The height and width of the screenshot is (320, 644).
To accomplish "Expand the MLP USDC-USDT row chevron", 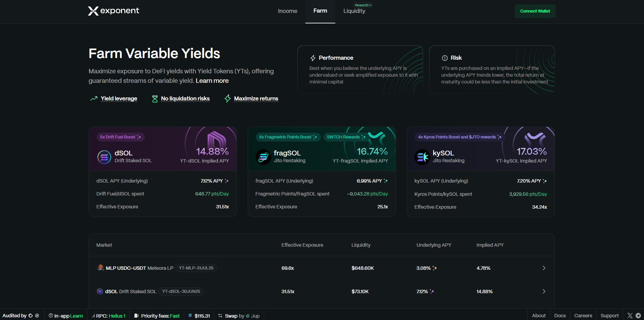I will coord(544,268).
